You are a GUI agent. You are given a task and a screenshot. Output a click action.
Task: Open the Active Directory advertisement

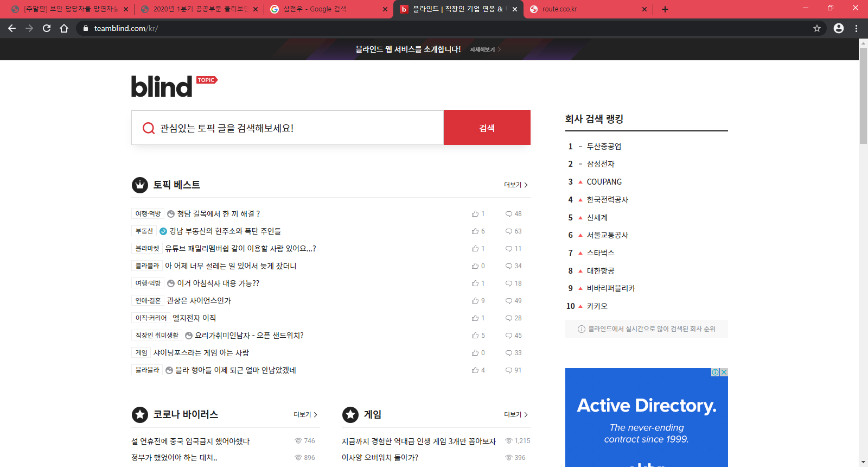click(x=647, y=418)
